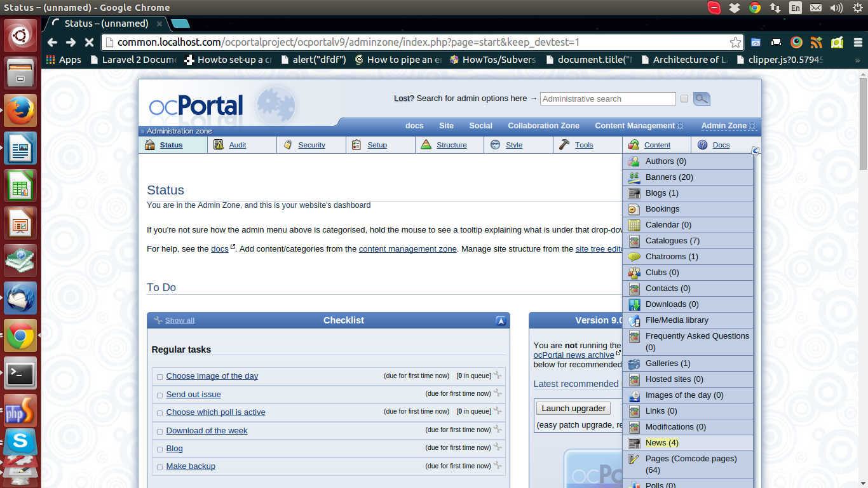Tick the 'Choose image of the day' checkbox
This screenshot has height=488, width=868.
point(159,377)
